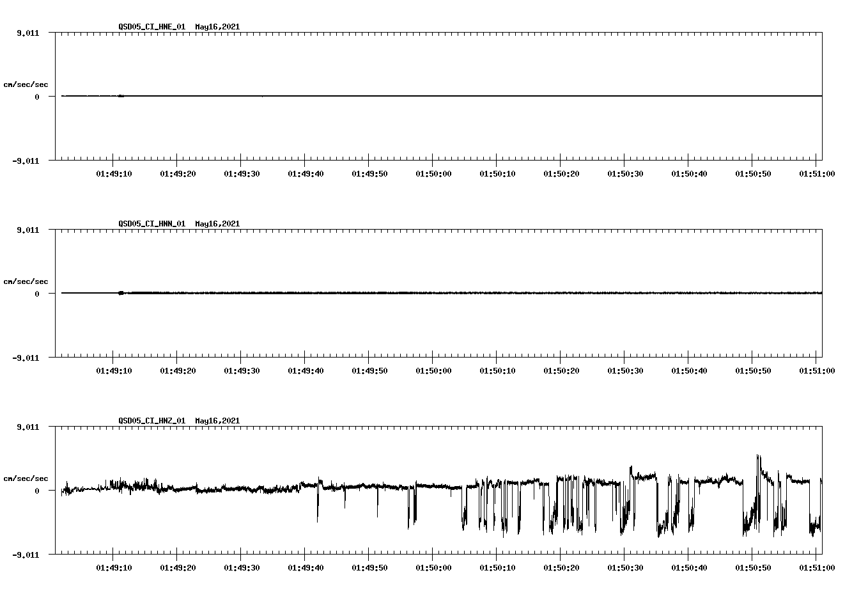The height and width of the screenshot is (591, 868).
Task: Click the noisy HNZ trace near 01:50:20
Action: [x=562, y=492]
